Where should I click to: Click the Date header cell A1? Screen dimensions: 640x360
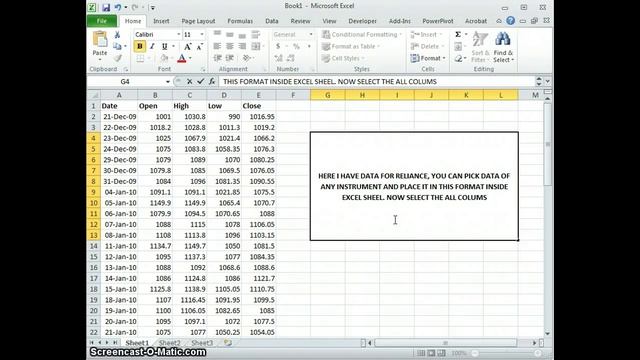[x=119, y=106]
